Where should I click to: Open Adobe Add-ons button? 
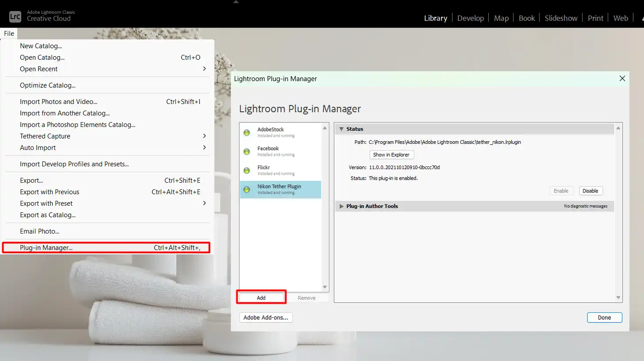pyautogui.click(x=266, y=317)
